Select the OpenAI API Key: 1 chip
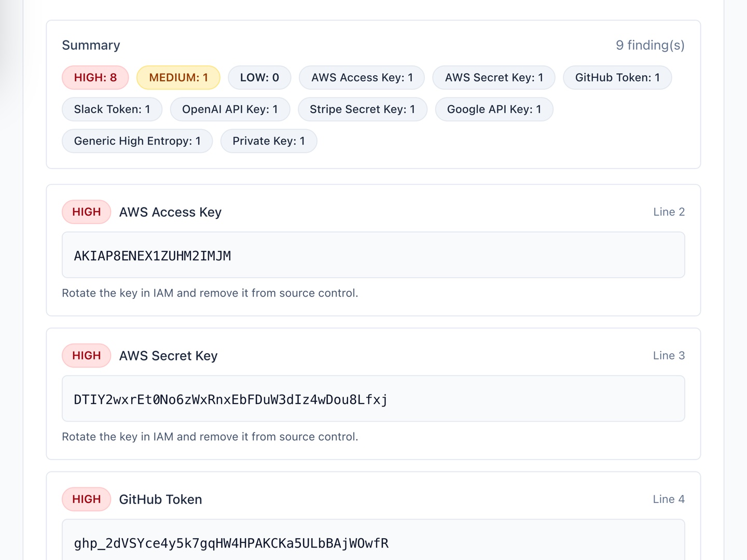Viewport: 747px width, 560px height. coord(230,109)
